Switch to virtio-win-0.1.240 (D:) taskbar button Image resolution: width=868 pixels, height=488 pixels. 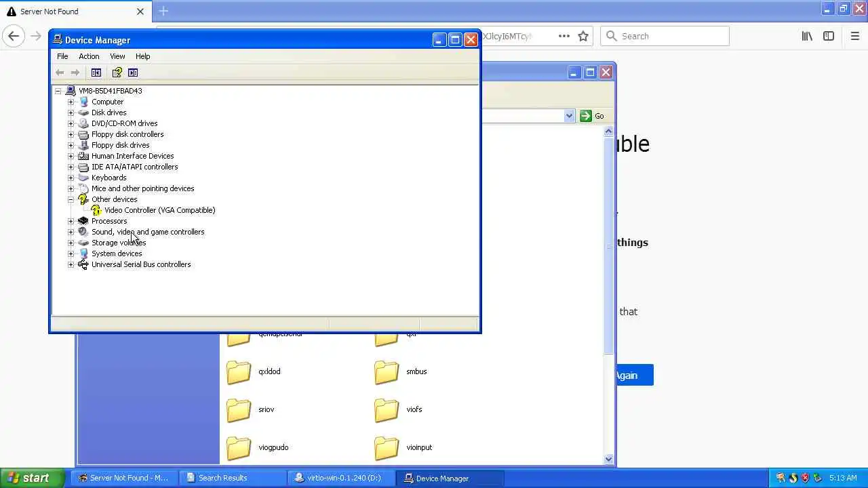pos(342,478)
